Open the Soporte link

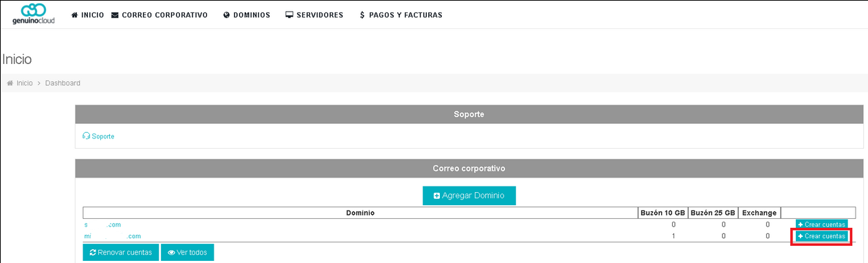(x=102, y=136)
